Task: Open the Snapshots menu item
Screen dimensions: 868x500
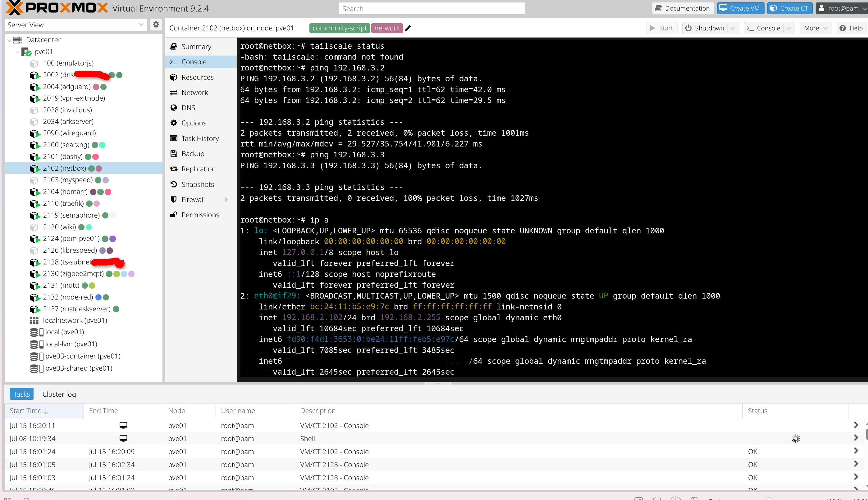Action: point(201,184)
